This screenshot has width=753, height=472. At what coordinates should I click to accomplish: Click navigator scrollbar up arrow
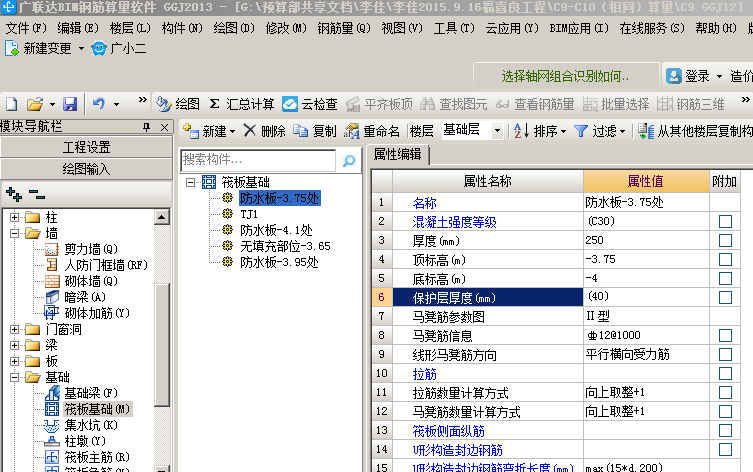pos(162,217)
